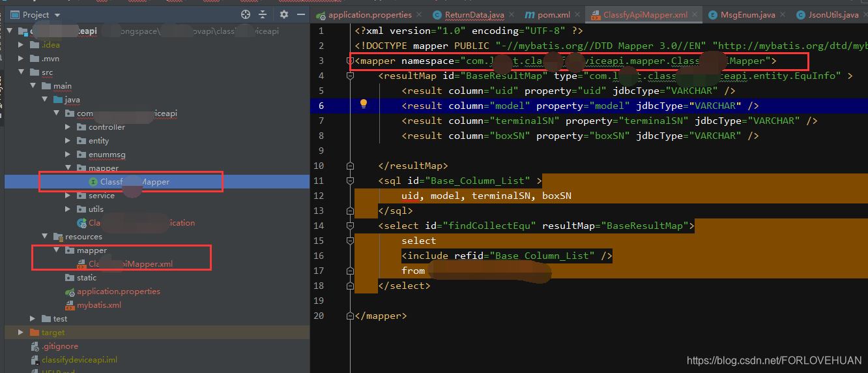
Task: Expand the enummsg package arrow
Action: [68, 155]
